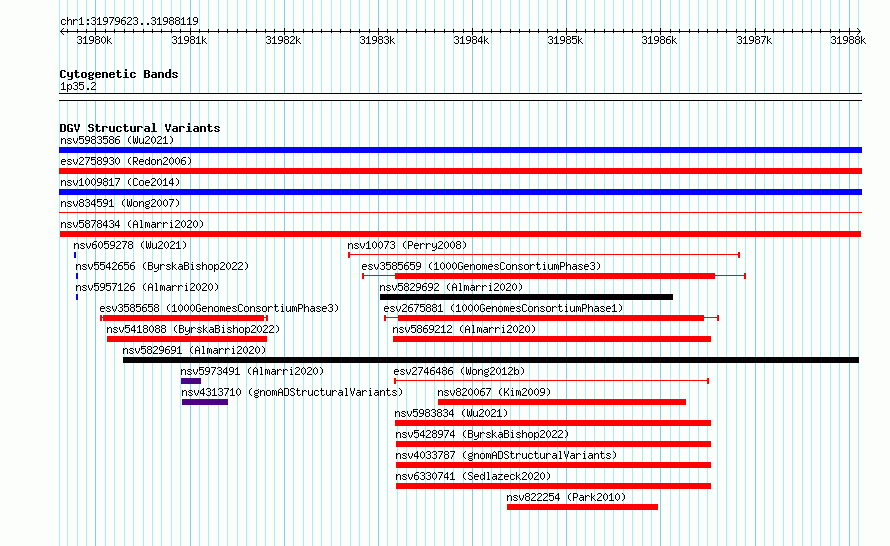
Task: Click the red bar under nsv5878434
Action: (460, 234)
